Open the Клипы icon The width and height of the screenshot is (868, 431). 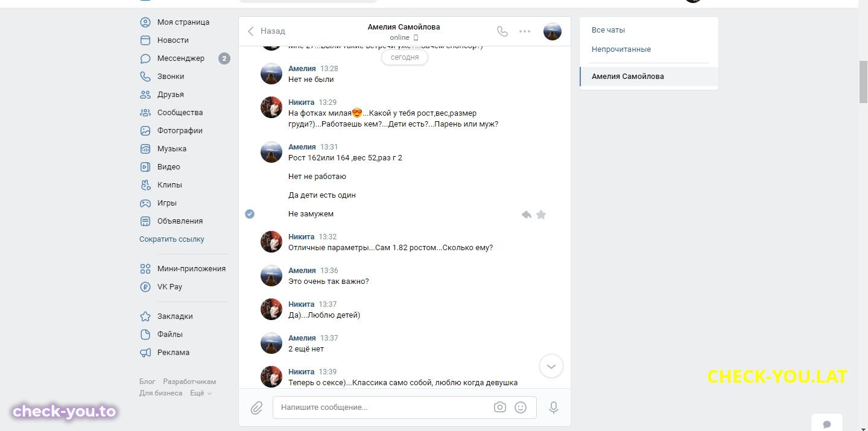145,185
